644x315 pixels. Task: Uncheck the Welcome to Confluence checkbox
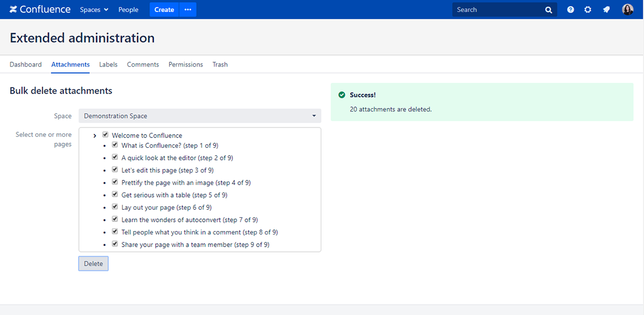pos(105,135)
